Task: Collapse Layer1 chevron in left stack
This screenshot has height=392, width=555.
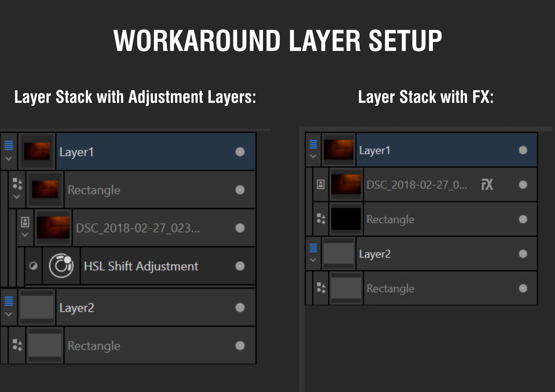Action: pos(9,159)
